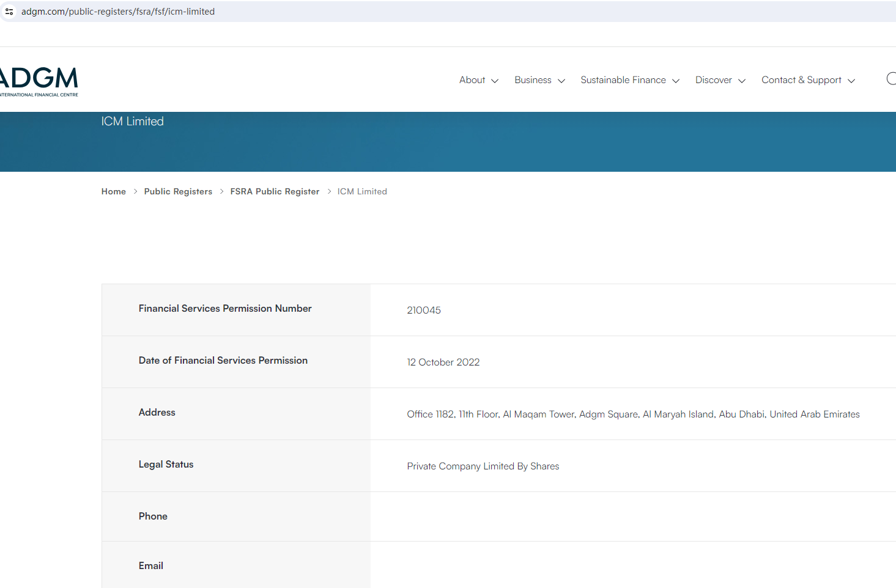Open the Contact & Support menu
This screenshot has width=896, height=588.
click(801, 80)
